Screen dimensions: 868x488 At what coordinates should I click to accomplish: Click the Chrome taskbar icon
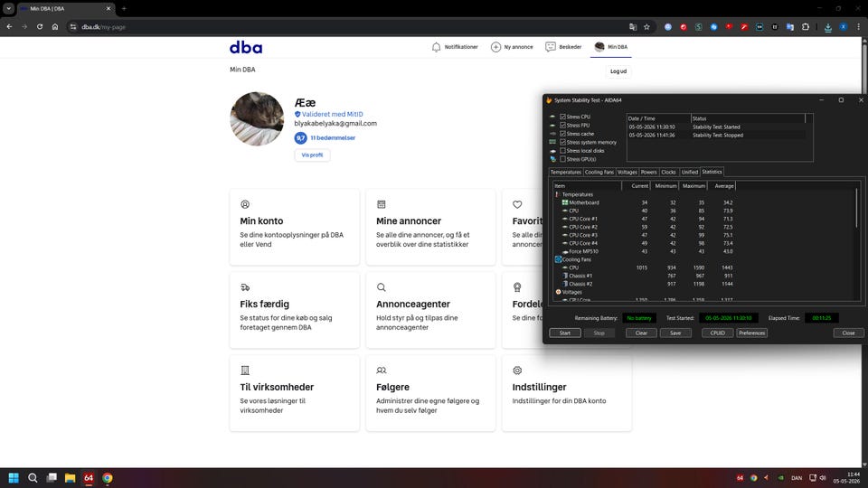(x=108, y=478)
